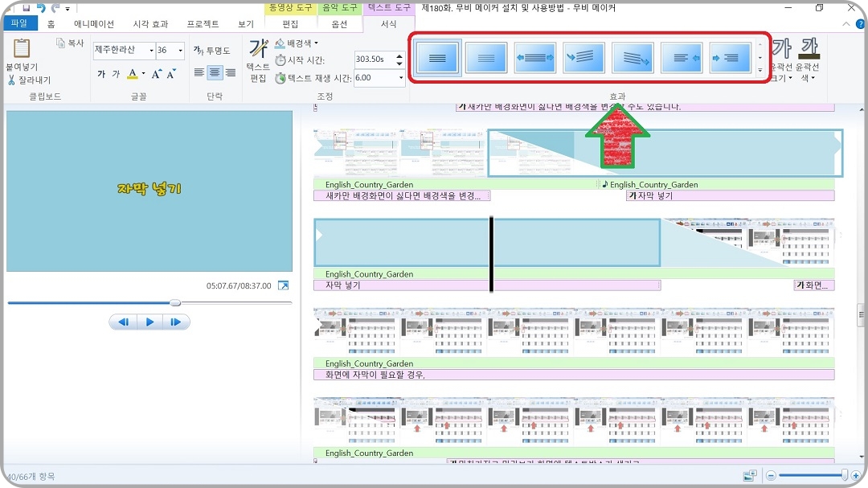Click the Paste (붙여넣기) clipboard icon
The height and width of the screenshot is (488, 868).
click(22, 49)
